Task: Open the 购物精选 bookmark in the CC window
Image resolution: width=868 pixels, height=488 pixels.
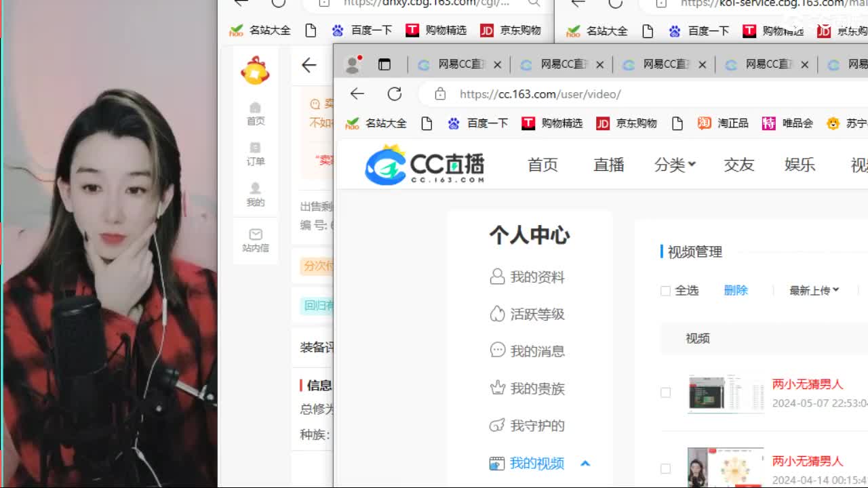Action: point(552,123)
